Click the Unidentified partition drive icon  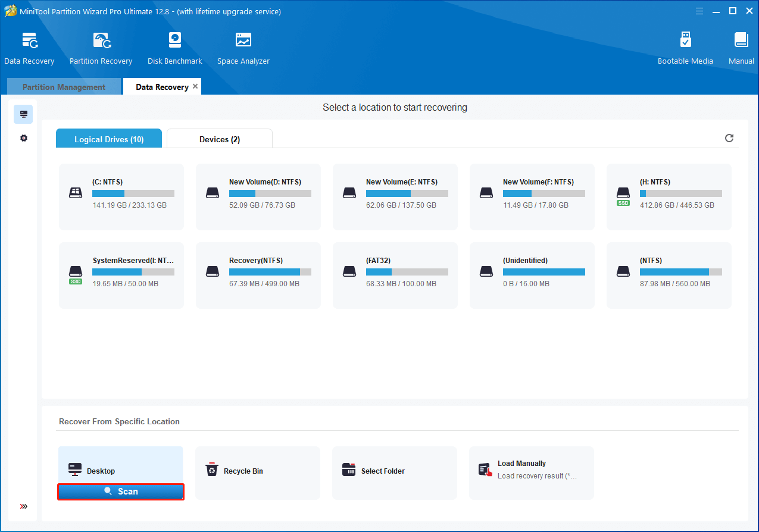click(x=486, y=271)
